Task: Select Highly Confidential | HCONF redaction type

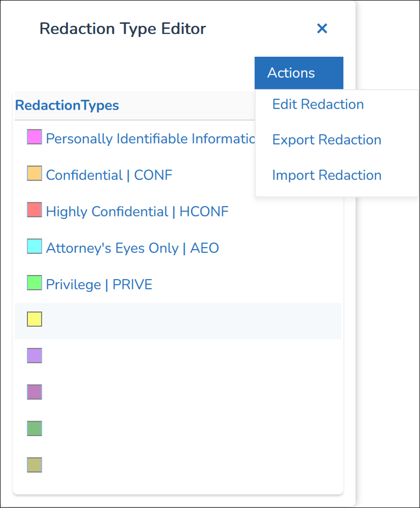Action: (x=137, y=212)
